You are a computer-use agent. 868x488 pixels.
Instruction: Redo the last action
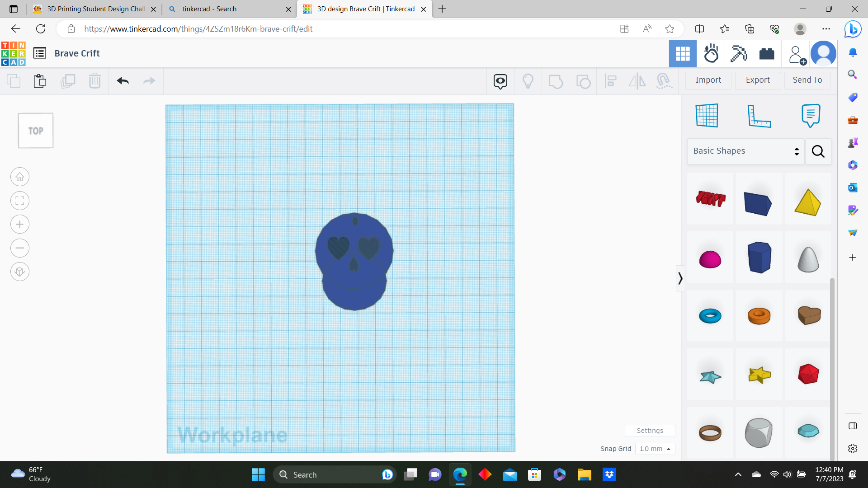click(149, 81)
